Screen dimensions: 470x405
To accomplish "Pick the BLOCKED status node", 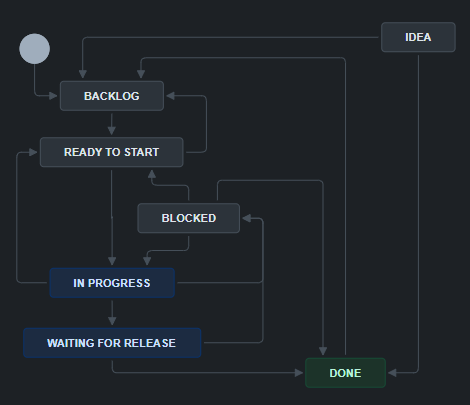I will (189, 218).
